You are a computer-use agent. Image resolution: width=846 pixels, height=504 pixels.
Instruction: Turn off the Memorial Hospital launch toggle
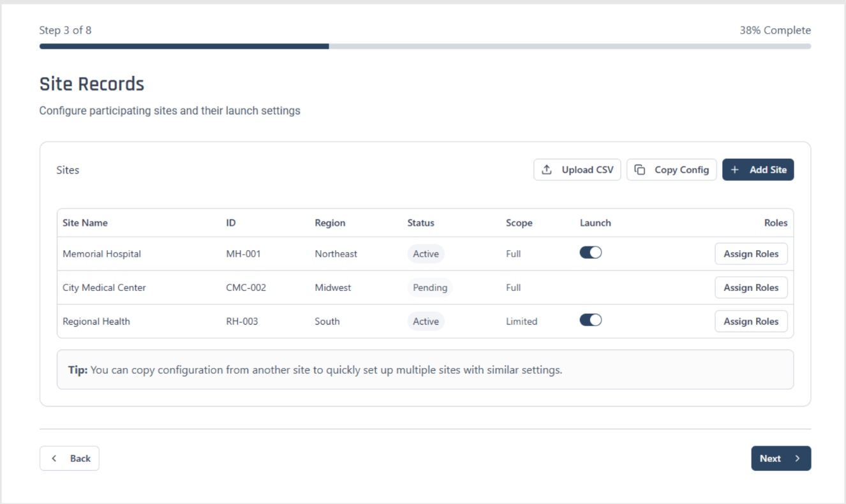click(x=591, y=253)
